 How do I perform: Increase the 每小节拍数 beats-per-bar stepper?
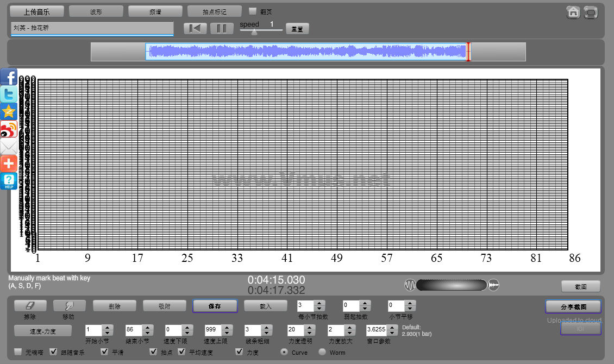[x=319, y=303]
